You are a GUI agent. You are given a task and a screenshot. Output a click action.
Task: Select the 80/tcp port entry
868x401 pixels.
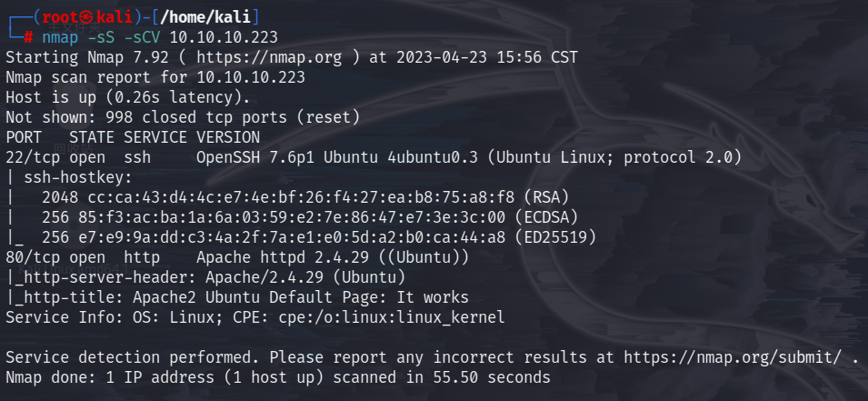[34, 257]
